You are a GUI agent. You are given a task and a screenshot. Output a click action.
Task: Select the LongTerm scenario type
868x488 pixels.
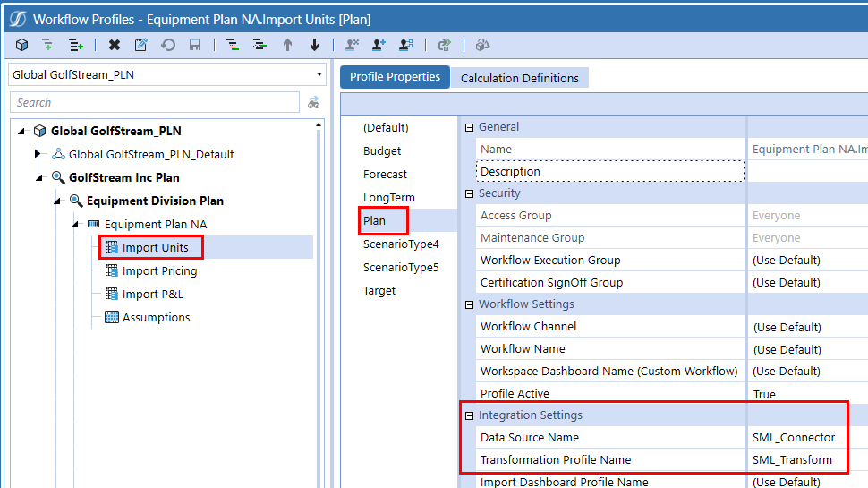(388, 197)
